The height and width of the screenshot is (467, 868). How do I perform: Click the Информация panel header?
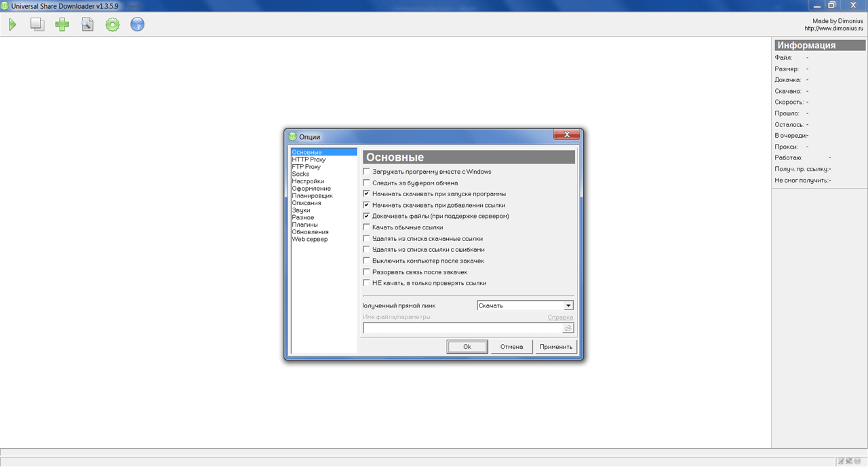pyautogui.click(x=819, y=45)
